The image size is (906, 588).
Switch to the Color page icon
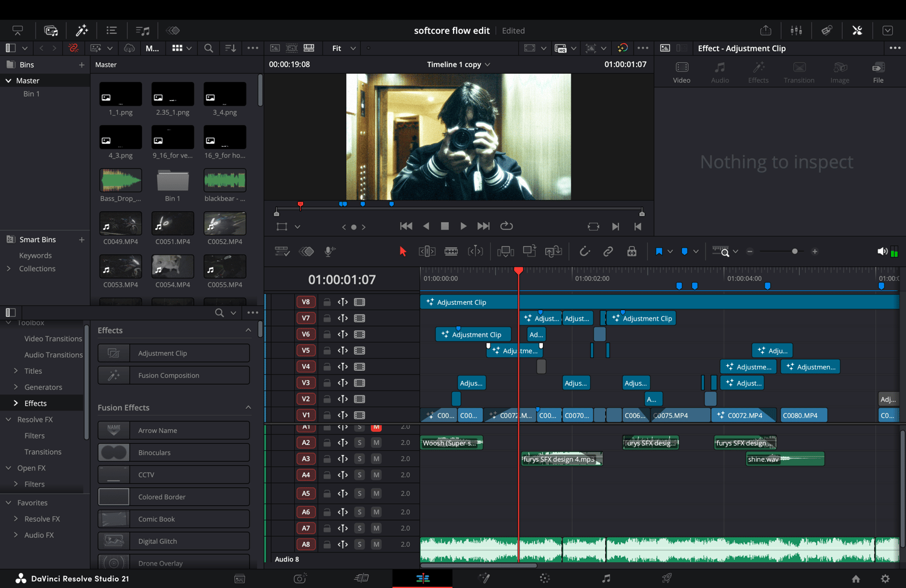[x=545, y=578]
